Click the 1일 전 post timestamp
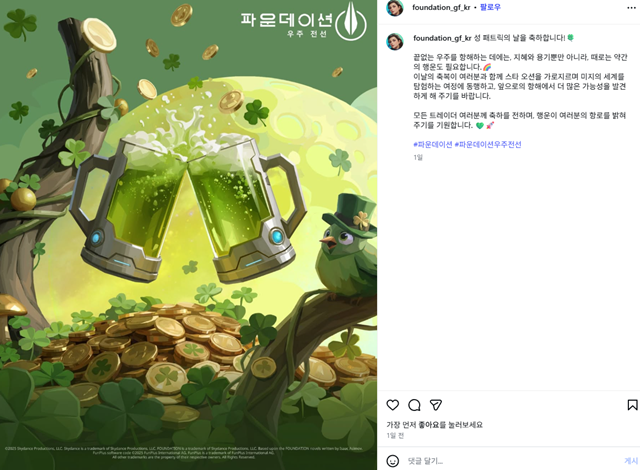Screen dimensions: 640x470 pyautogui.click(x=395, y=436)
